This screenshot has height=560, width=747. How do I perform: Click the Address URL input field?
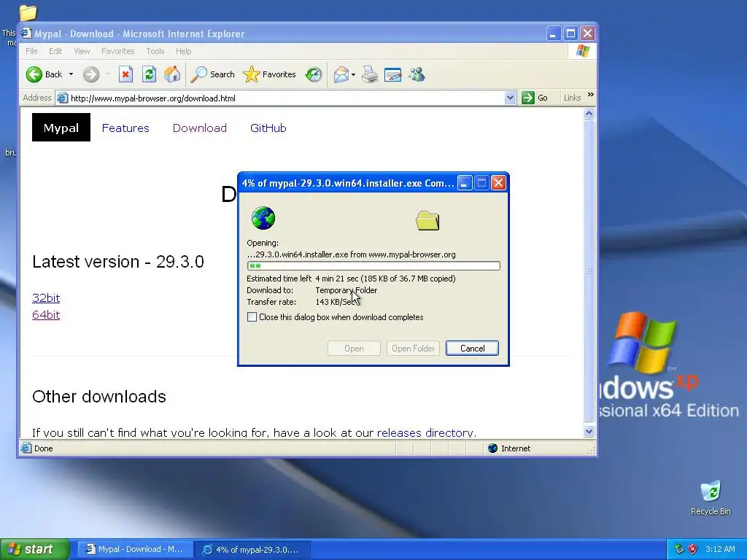point(286,98)
